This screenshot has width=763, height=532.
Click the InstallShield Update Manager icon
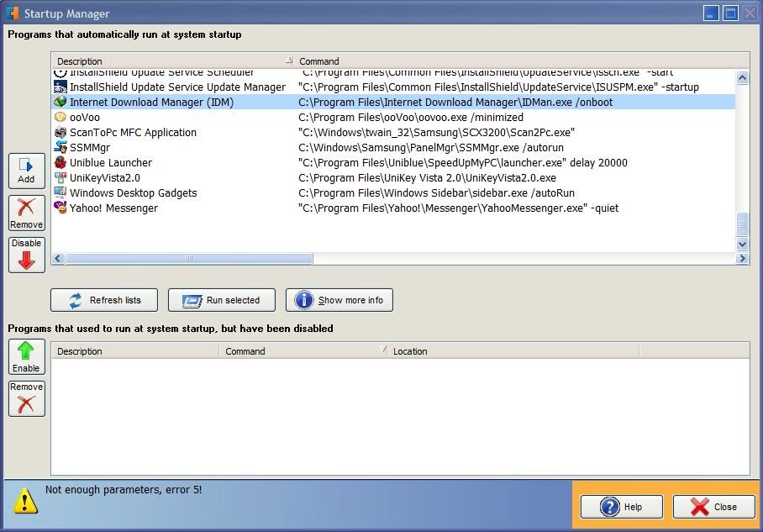tap(61, 87)
